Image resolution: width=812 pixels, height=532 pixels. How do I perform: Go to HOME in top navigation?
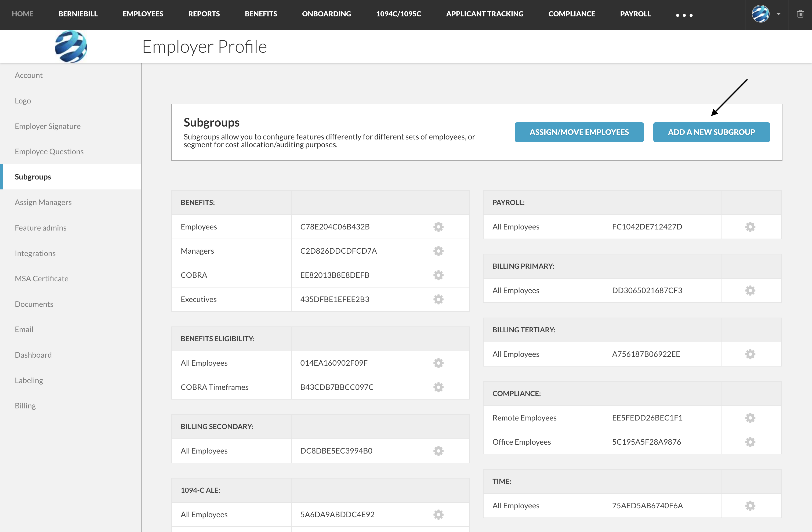(x=23, y=14)
